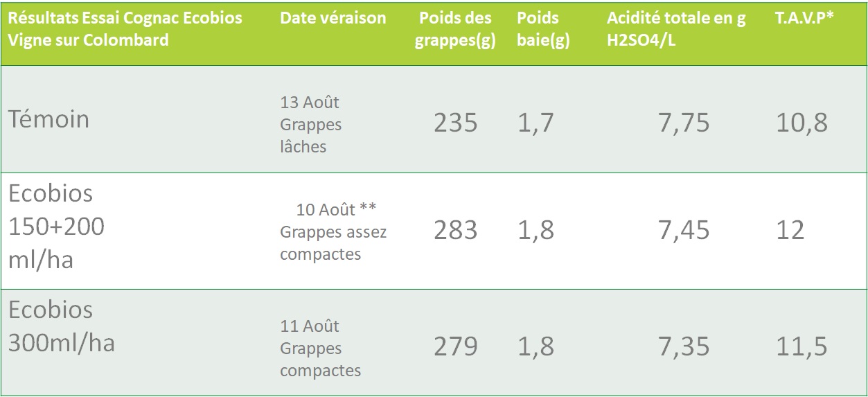
Task: Click the 'T.A.V.P*' column header
Action: click(x=804, y=18)
